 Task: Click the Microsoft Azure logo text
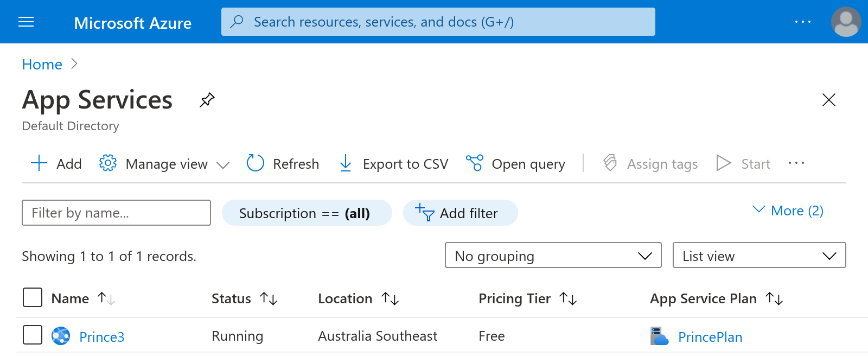point(132,23)
